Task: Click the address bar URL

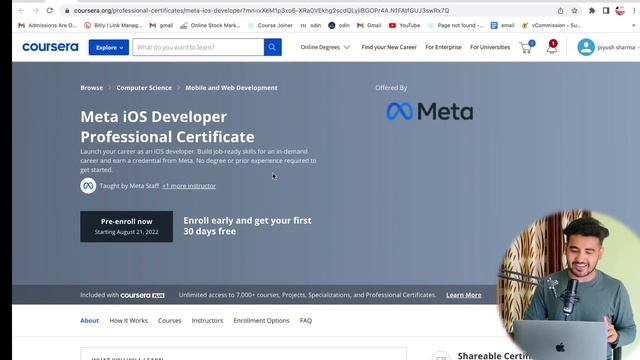Action: point(261,11)
